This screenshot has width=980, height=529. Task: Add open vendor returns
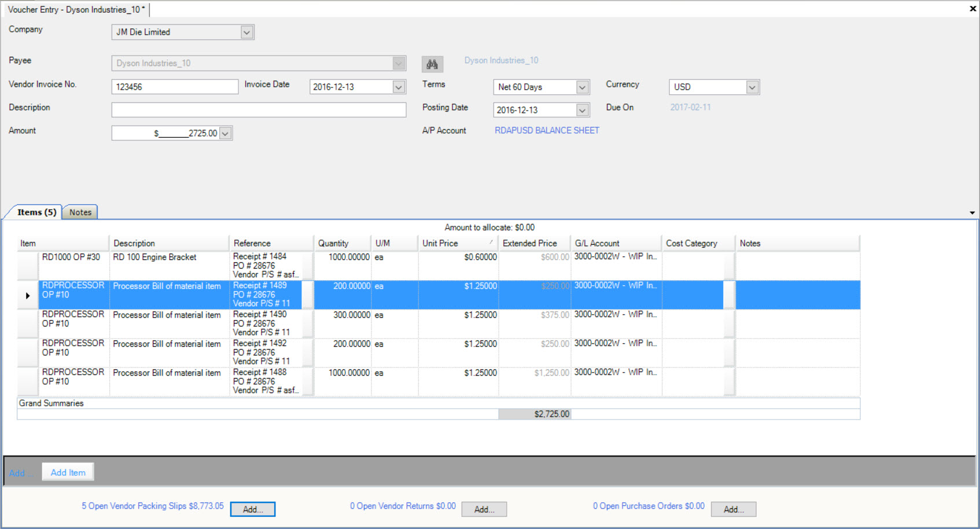coord(484,509)
